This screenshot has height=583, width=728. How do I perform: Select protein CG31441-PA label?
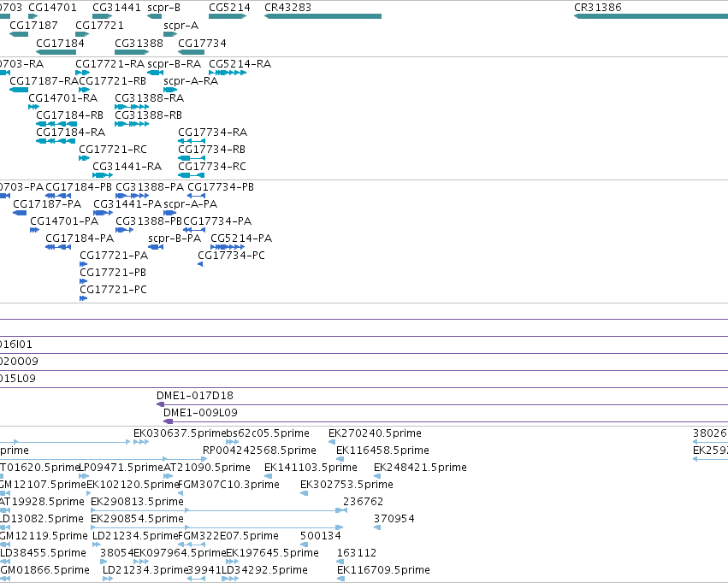pyautogui.click(x=127, y=204)
